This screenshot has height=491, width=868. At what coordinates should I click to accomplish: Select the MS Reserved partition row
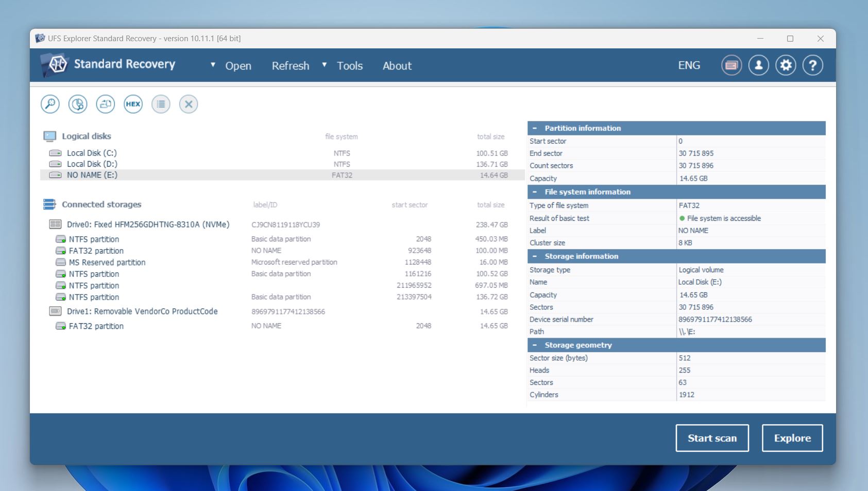282,262
